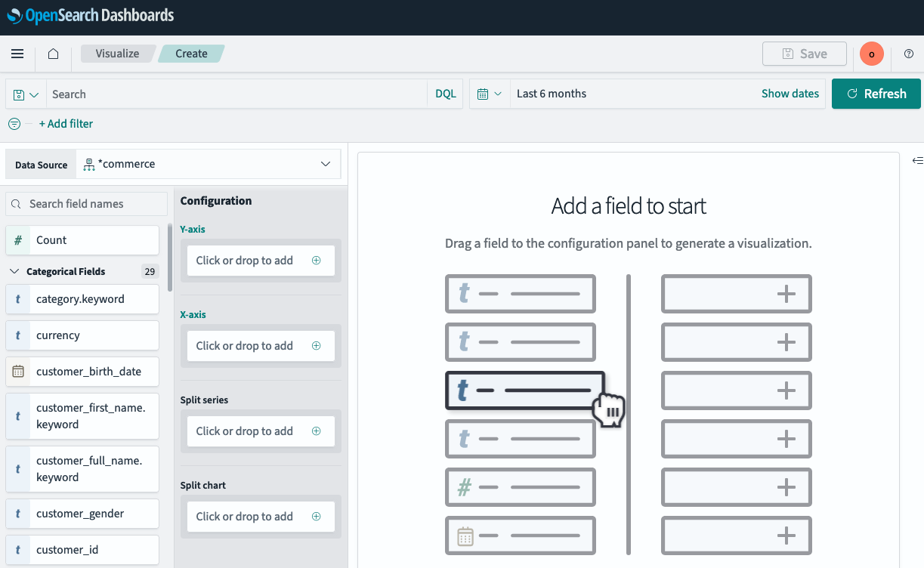Click the plus icon in Y-axis drop zone
924x568 pixels.
pos(316,260)
